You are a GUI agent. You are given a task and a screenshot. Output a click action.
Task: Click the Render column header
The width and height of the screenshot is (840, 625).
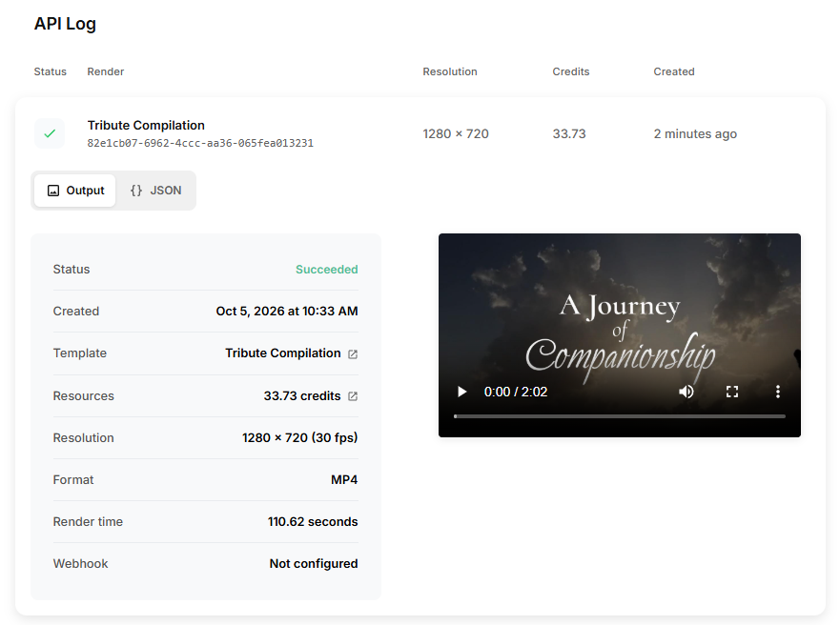(106, 71)
